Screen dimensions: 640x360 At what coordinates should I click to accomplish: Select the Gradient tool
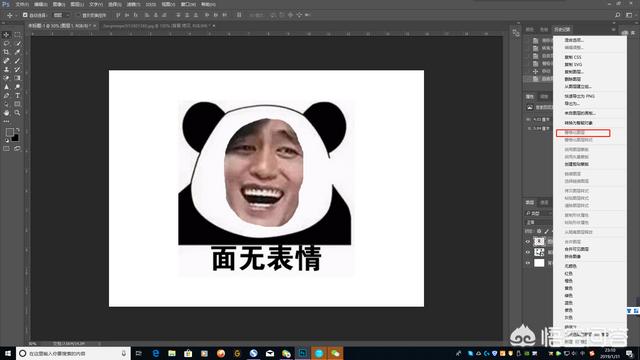[x=17, y=78]
